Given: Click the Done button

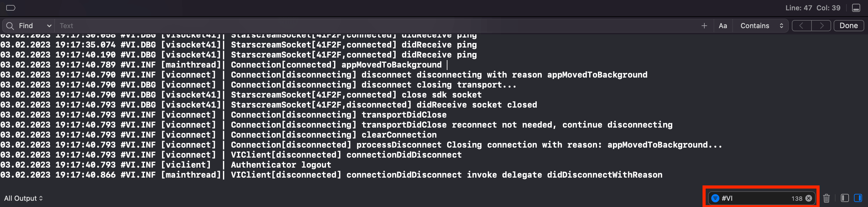Looking at the screenshot, I should (848, 26).
